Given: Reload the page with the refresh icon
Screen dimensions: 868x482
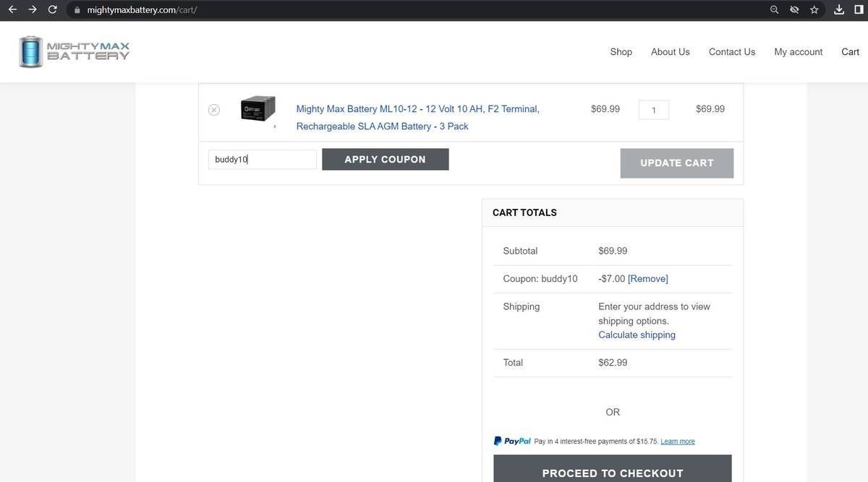Looking at the screenshot, I should pos(52,9).
